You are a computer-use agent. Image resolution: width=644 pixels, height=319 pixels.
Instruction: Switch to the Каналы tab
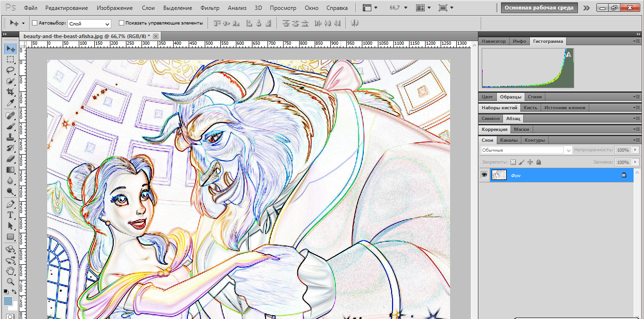coord(509,140)
